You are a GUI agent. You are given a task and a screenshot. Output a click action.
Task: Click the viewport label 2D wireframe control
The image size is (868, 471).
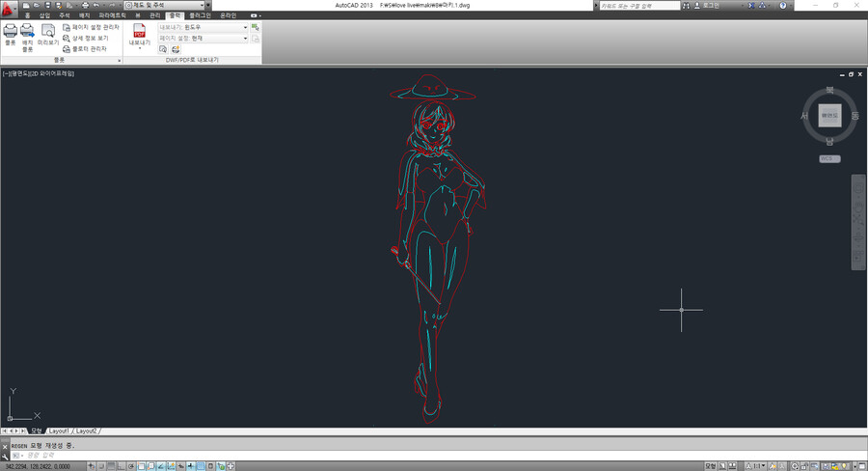point(52,73)
